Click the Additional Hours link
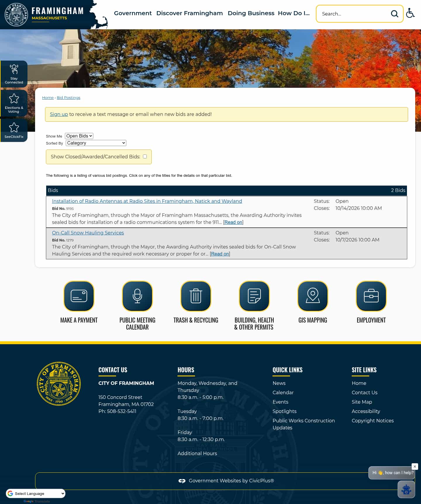The width and height of the screenshot is (421, 504). [197, 453]
